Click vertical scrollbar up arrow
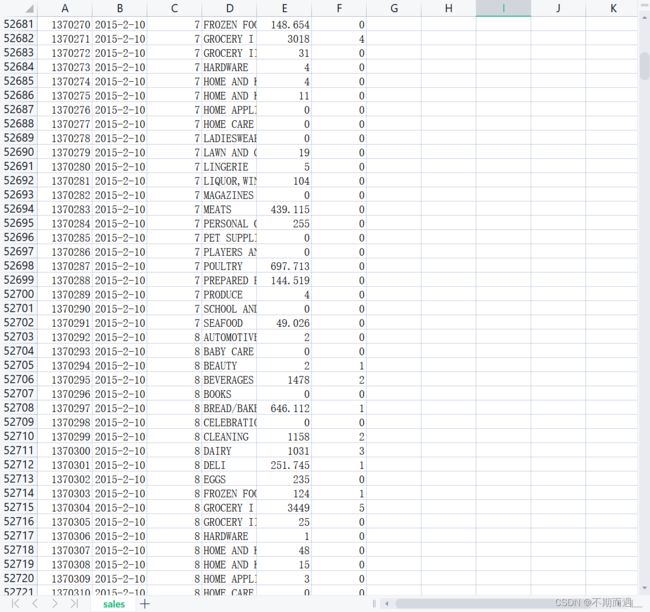Screen dimensions: 650x612 (644, 18)
